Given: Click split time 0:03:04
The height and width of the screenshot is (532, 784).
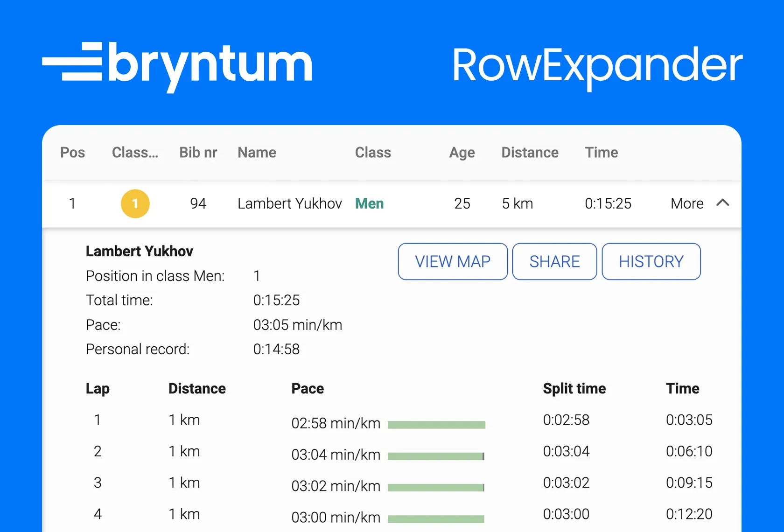Looking at the screenshot, I should click(x=566, y=451).
